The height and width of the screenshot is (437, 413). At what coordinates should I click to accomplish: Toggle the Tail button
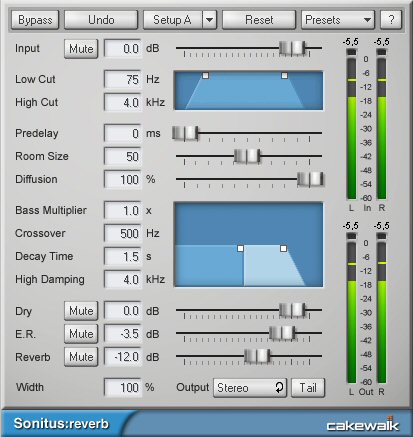(308, 388)
